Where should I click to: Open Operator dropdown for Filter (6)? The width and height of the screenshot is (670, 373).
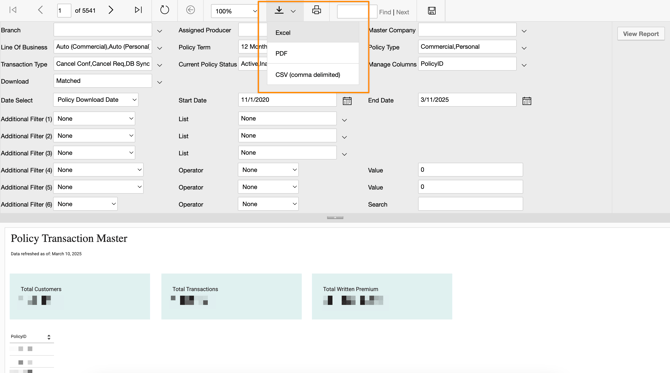(x=268, y=204)
